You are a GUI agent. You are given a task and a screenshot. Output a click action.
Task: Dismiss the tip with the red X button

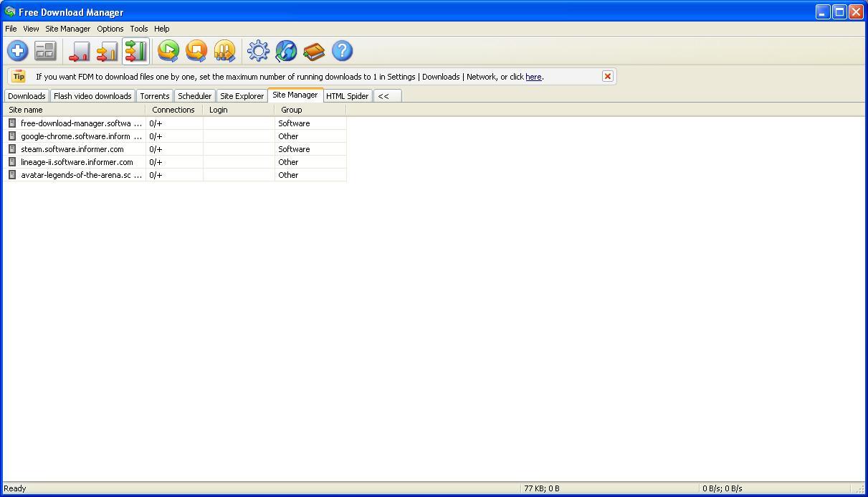pyautogui.click(x=608, y=76)
